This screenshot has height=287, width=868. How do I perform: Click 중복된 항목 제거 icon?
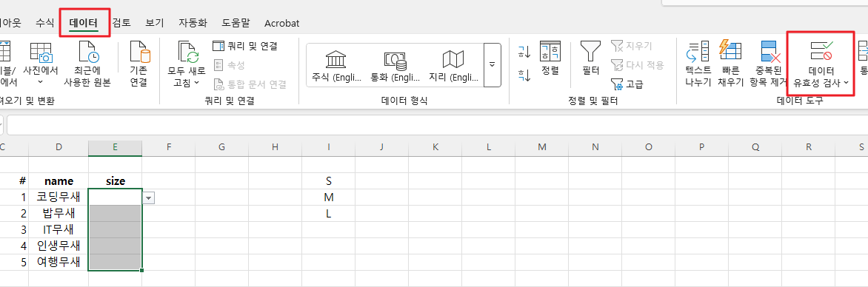point(770,52)
